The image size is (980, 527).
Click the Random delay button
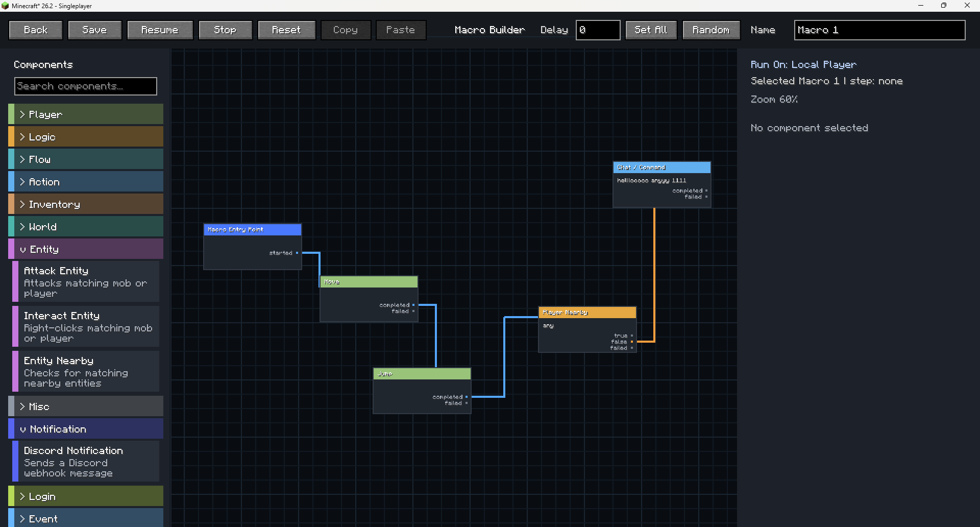(x=711, y=30)
